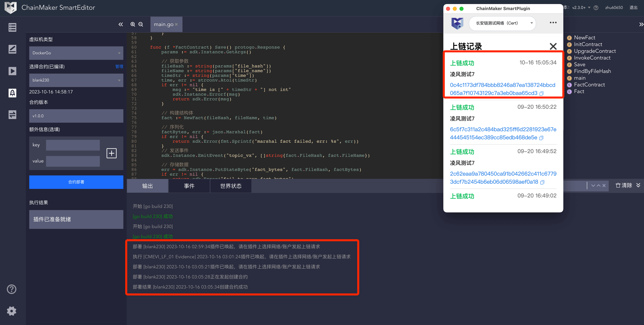
Task: Open the file list sidebar icon
Action: point(12,27)
